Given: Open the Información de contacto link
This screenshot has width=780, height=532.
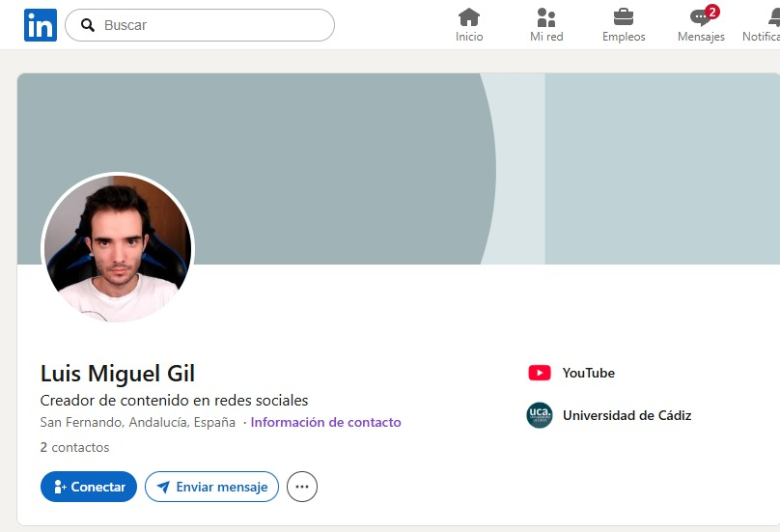Looking at the screenshot, I should coord(325,422).
